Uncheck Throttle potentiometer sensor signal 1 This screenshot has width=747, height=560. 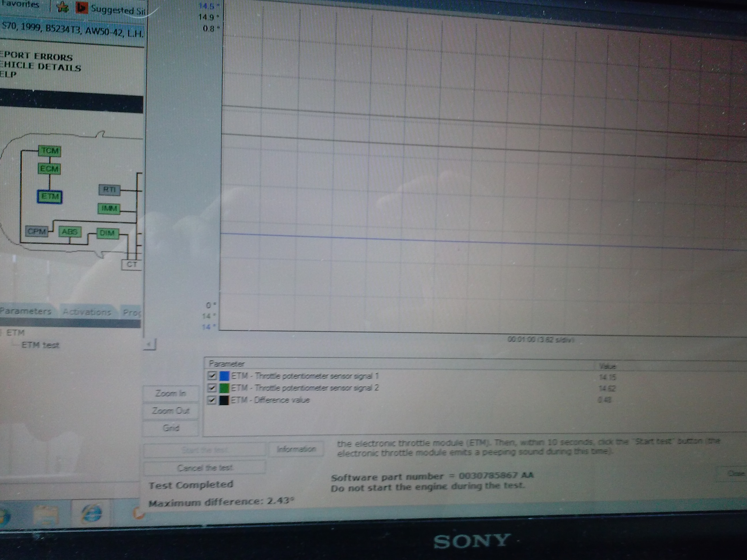(212, 375)
